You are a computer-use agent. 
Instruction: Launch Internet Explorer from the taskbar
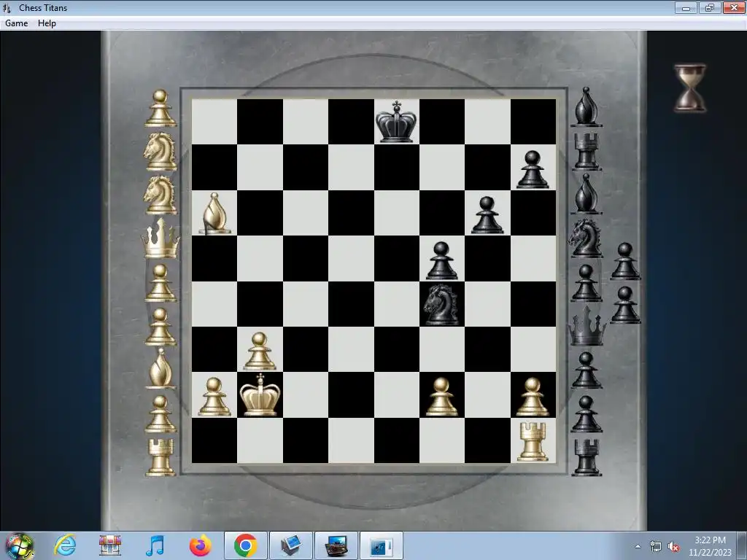pyautogui.click(x=65, y=545)
